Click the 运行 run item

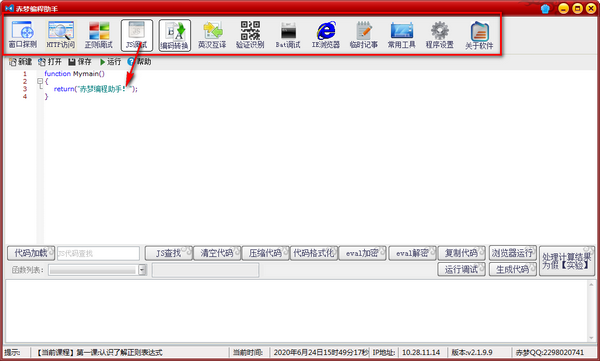coord(110,62)
